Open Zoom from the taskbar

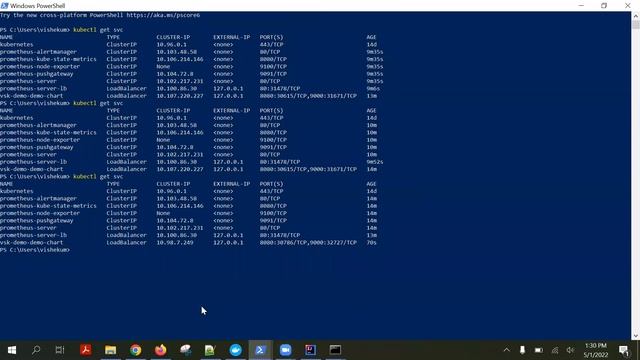286,350
